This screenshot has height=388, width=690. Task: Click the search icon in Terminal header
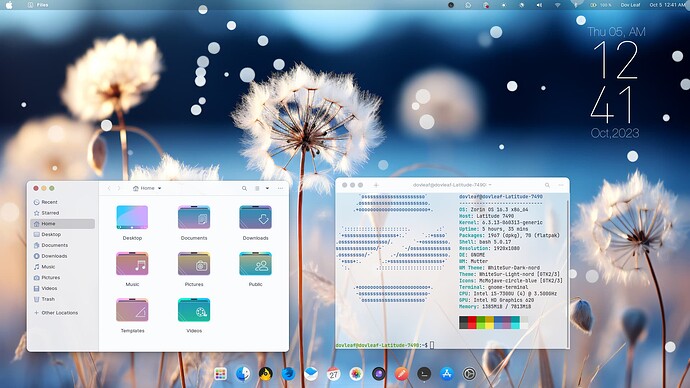click(x=547, y=185)
